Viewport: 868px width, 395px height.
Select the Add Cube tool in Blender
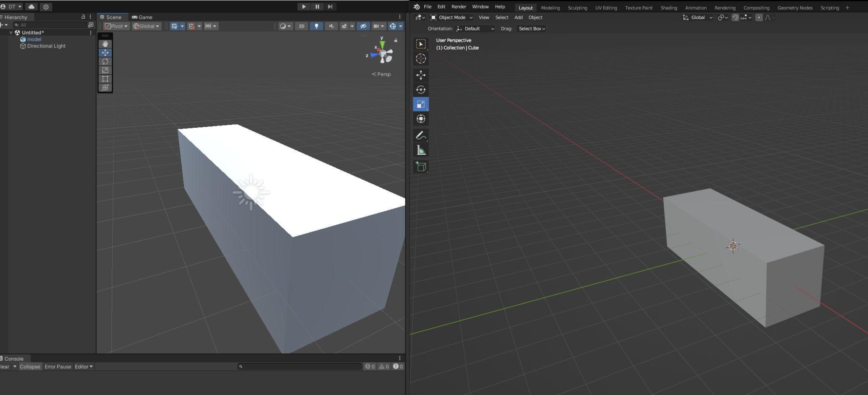(x=421, y=166)
